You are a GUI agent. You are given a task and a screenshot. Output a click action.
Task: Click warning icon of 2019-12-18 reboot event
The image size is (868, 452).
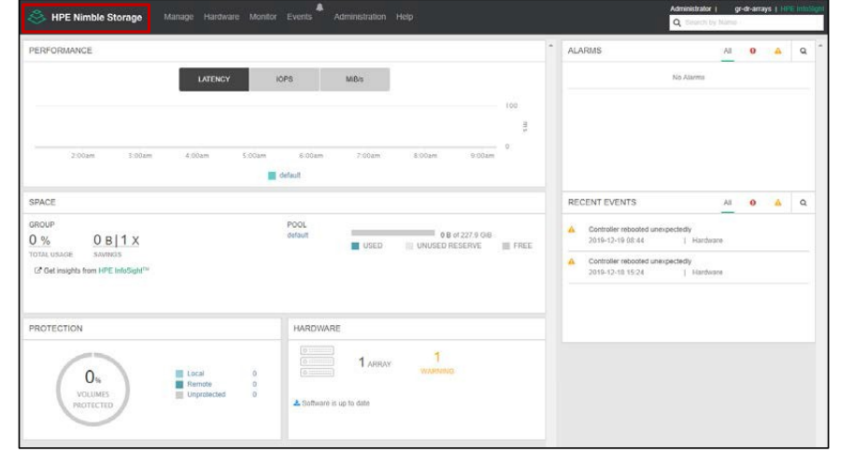(x=571, y=261)
